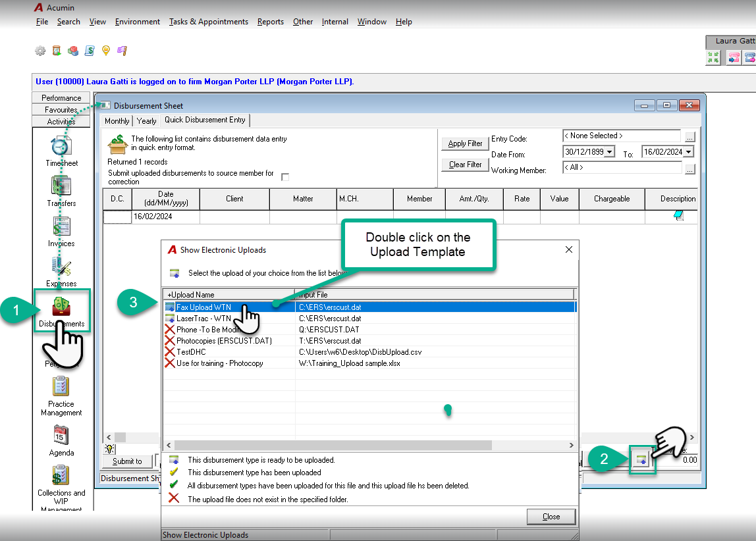This screenshot has height=541, width=756.
Task: Click the Clear Filter button
Action: pyautogui.click(x=465, y=165)
